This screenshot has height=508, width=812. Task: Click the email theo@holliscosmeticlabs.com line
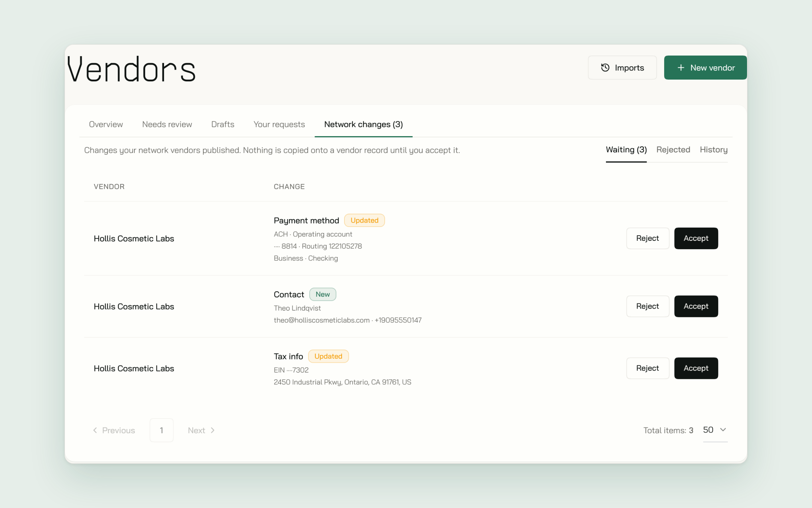click(x=347, y=320)
